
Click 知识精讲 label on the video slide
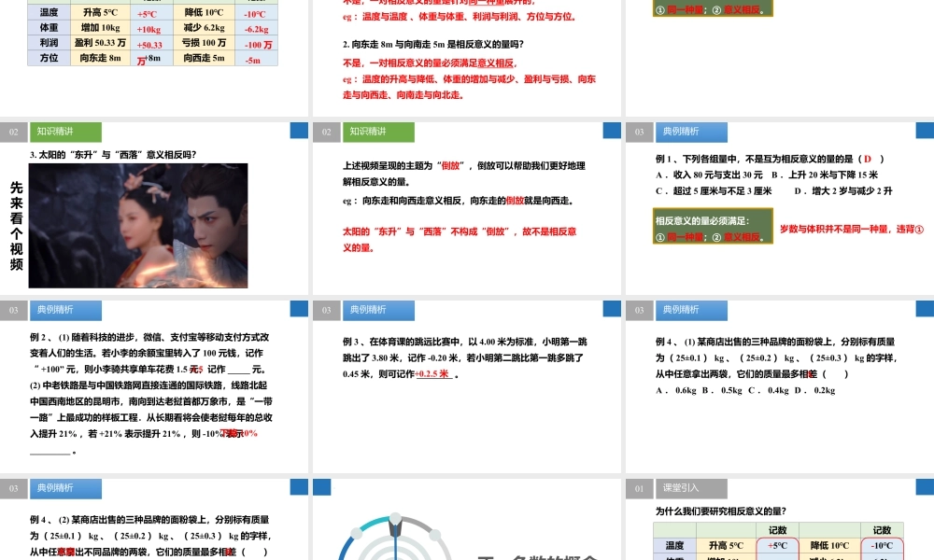click(65, 132)
